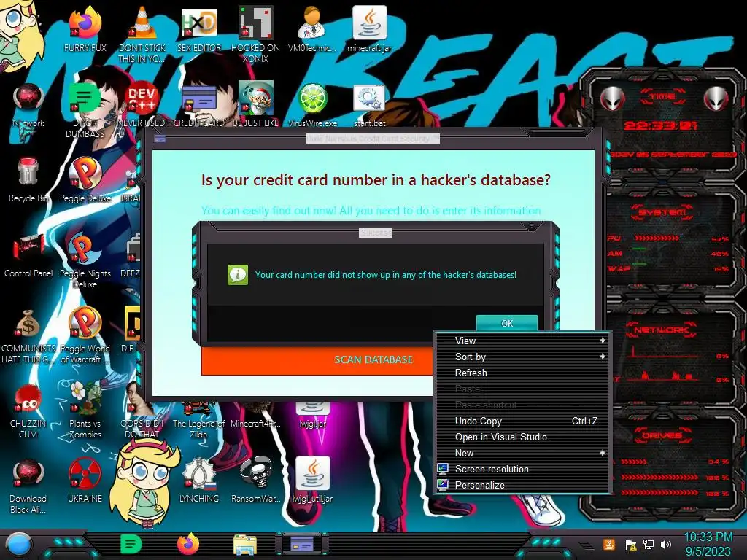Click the right alien head gadget icon
Viewport: 747px width, 560px height.
tap(716, 98)
